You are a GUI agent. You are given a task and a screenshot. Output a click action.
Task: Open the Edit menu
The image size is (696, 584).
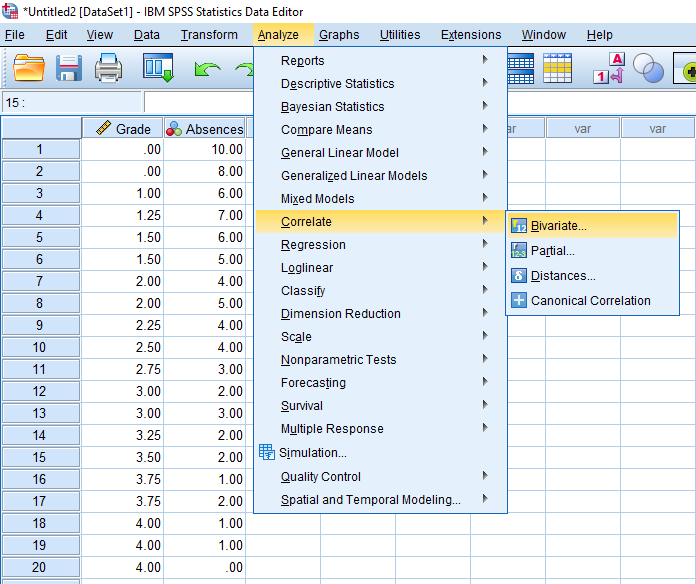pos(56,35)
